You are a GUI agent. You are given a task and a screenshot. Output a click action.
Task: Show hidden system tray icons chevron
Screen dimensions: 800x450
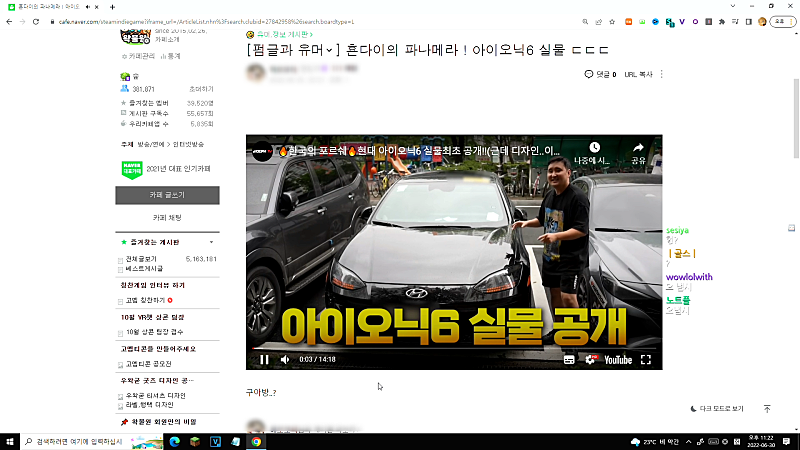688,442
